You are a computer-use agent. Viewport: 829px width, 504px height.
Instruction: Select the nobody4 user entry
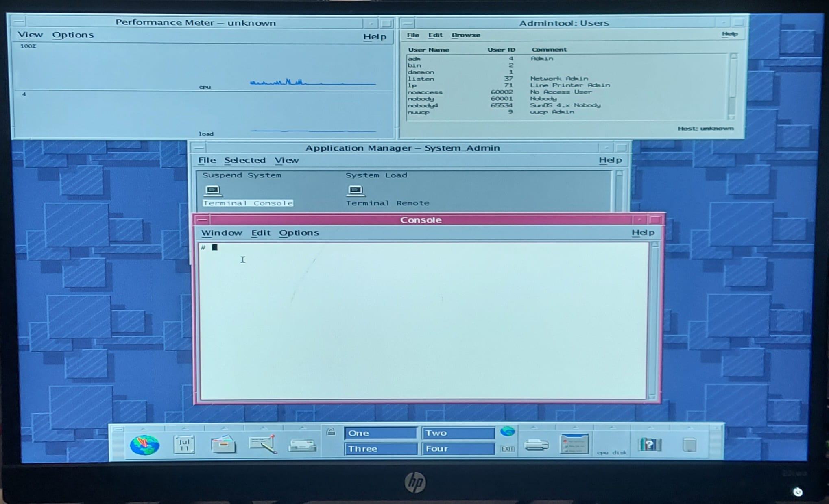[422, 105]
